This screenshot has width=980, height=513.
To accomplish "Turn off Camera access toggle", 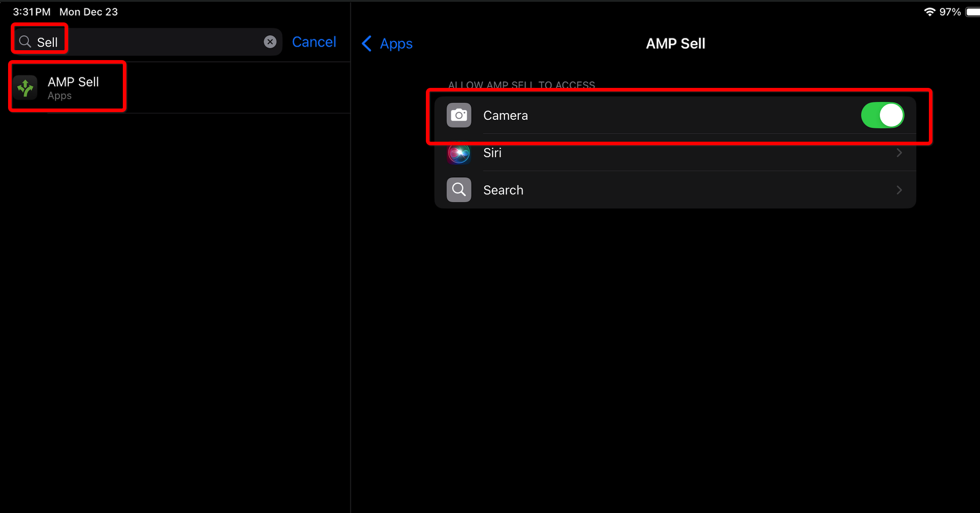I will pyautogui.click(x=882, y=115).
